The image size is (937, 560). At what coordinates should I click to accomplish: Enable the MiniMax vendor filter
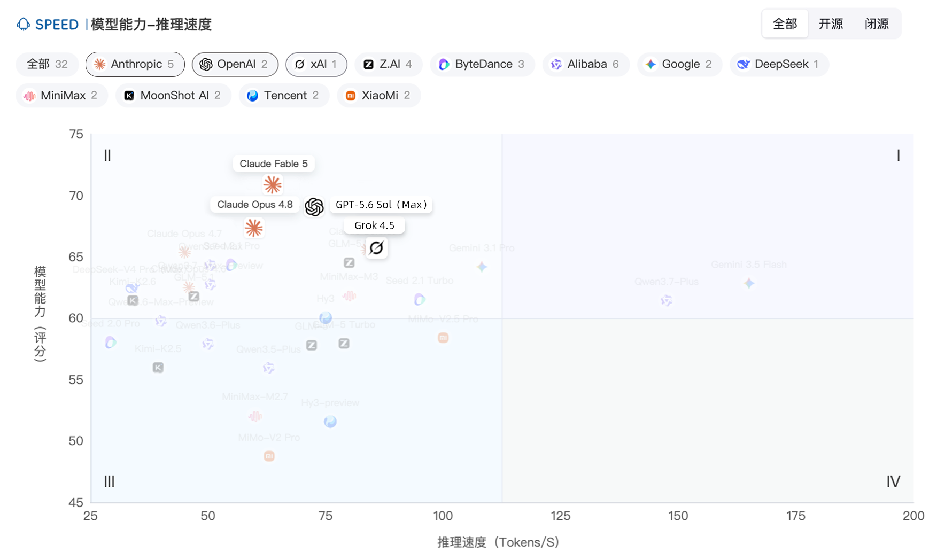(62, 95)
